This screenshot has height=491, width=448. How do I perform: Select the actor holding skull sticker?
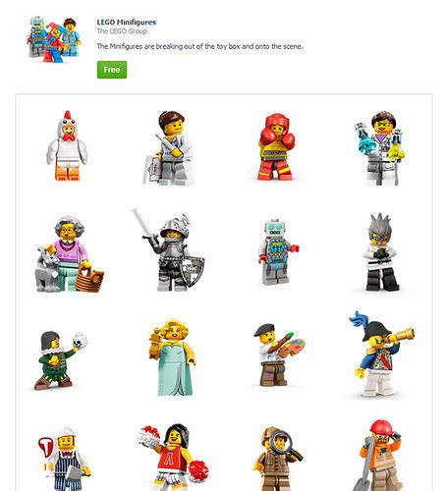tap(61, 360)
